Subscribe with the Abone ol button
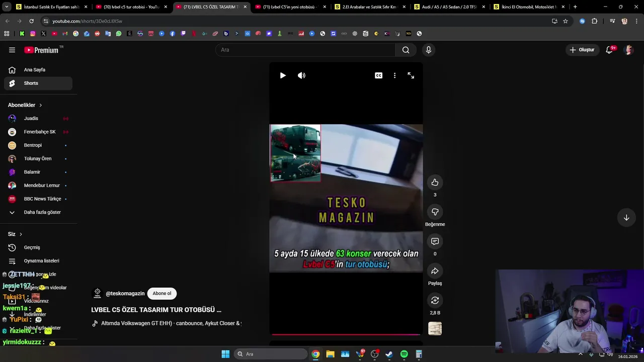Viewport: 644px width, 362px height. coord(162,294)
